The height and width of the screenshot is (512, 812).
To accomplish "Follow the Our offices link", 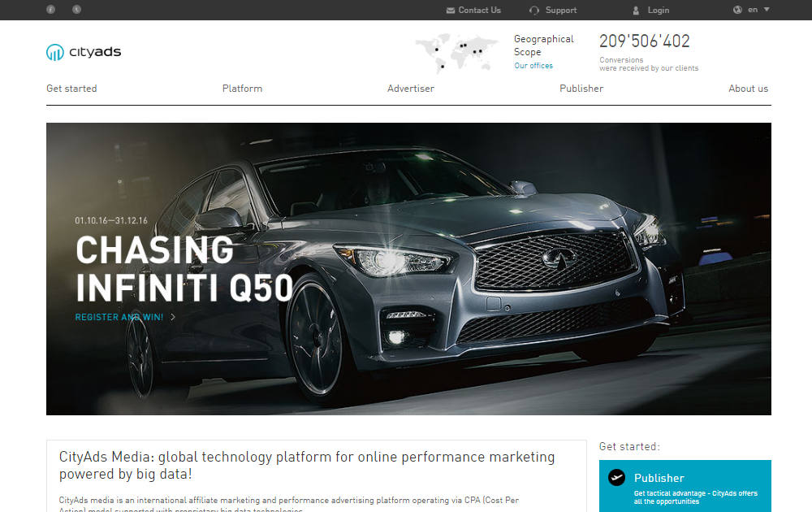I will pos(533,66).
